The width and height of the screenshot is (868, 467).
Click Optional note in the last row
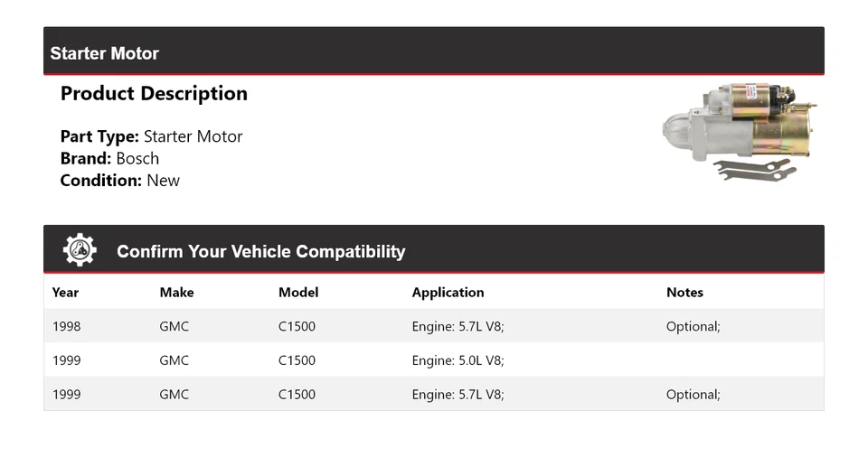click(x=693, y=395)
